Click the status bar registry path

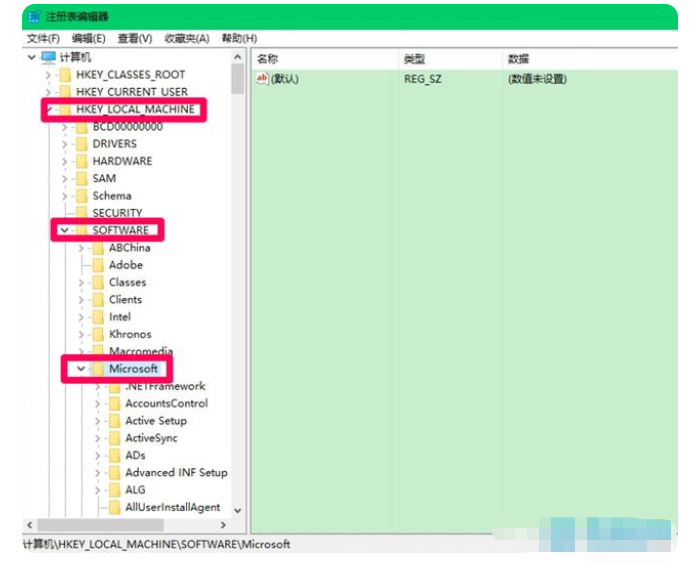coord(156,544)
